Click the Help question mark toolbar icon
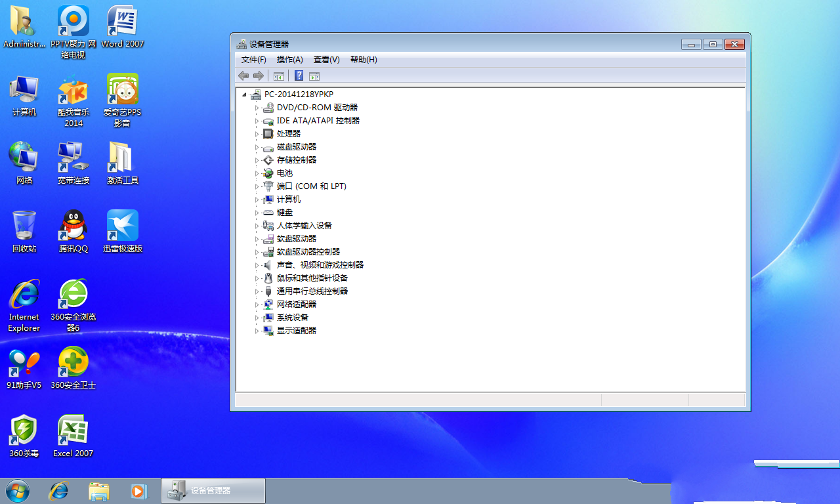This screenshot has height=504, width=840. [299, 76]
